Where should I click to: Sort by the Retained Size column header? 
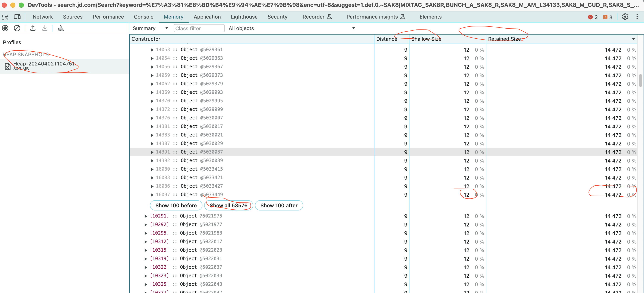point(562,39)
